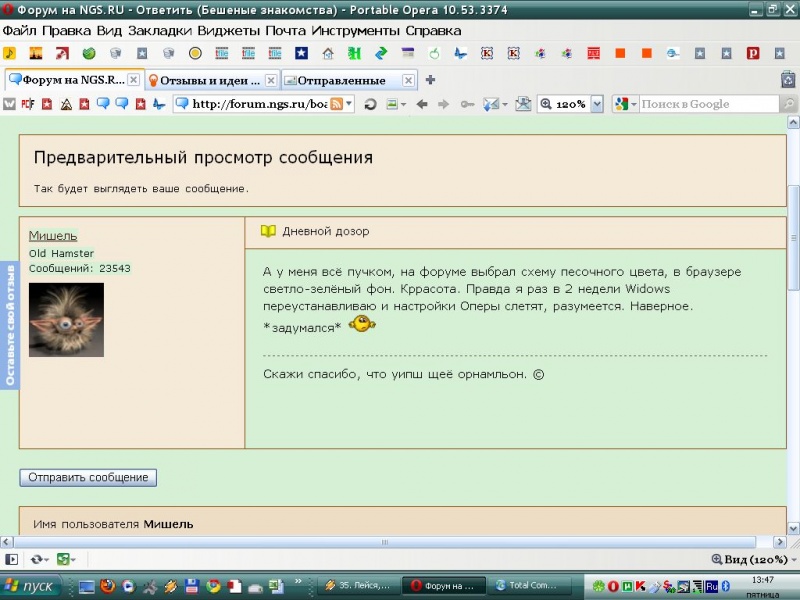Click the password wand key icon

(467, 104)
